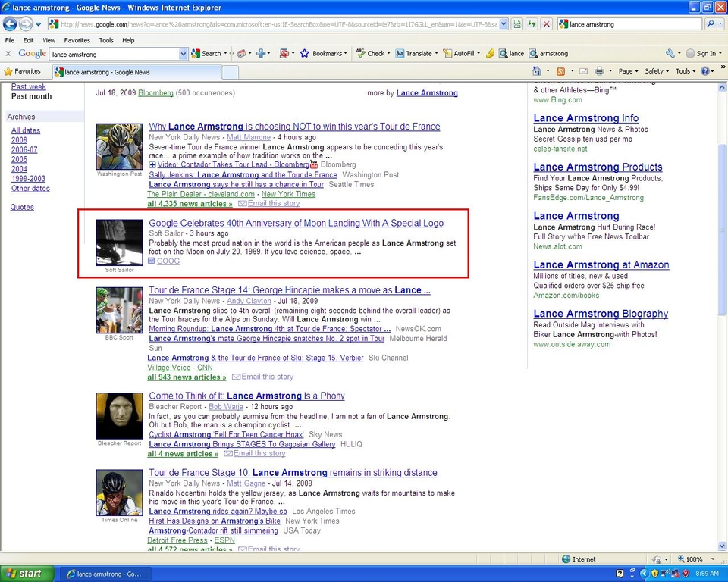Open the Favorites menu in menu bar
This screenshot has width=728, height=582.
coord(77,40)
